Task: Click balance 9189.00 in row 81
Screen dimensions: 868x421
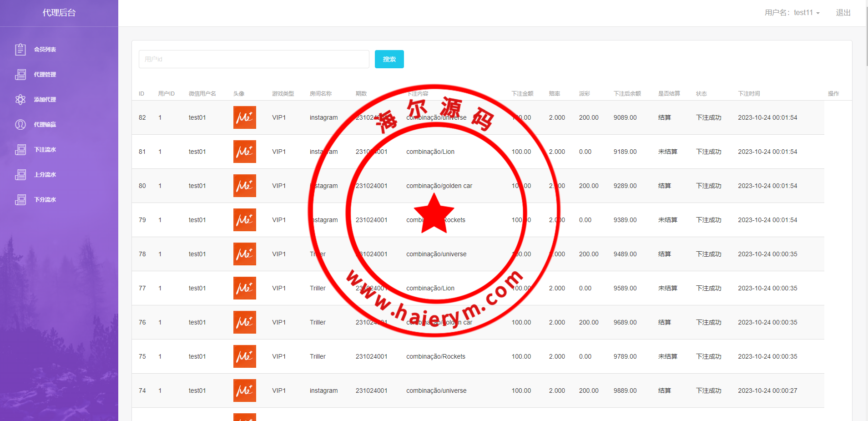Action: click(625, 152)
